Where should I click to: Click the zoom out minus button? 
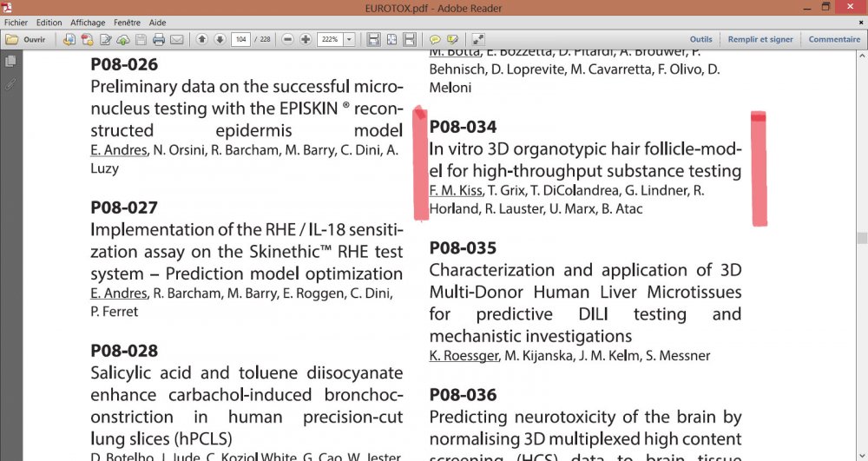[288, 39]
